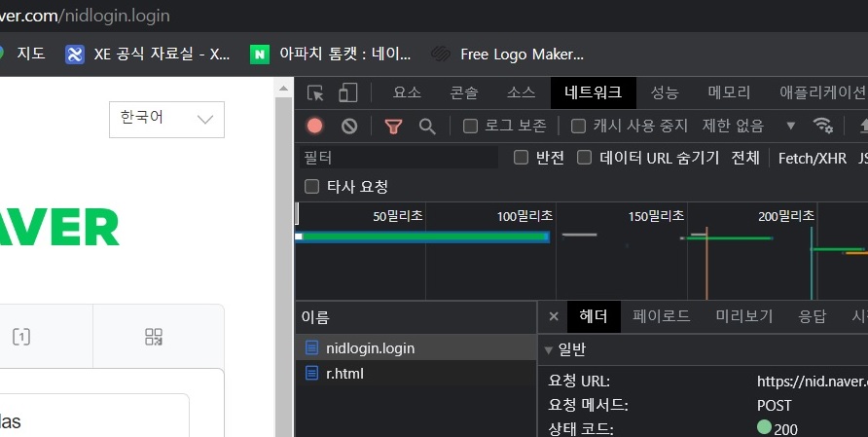Check the 반전 filter option
Image resolution: width=868 pixels, height=437 pixels.
pos(521,158)
